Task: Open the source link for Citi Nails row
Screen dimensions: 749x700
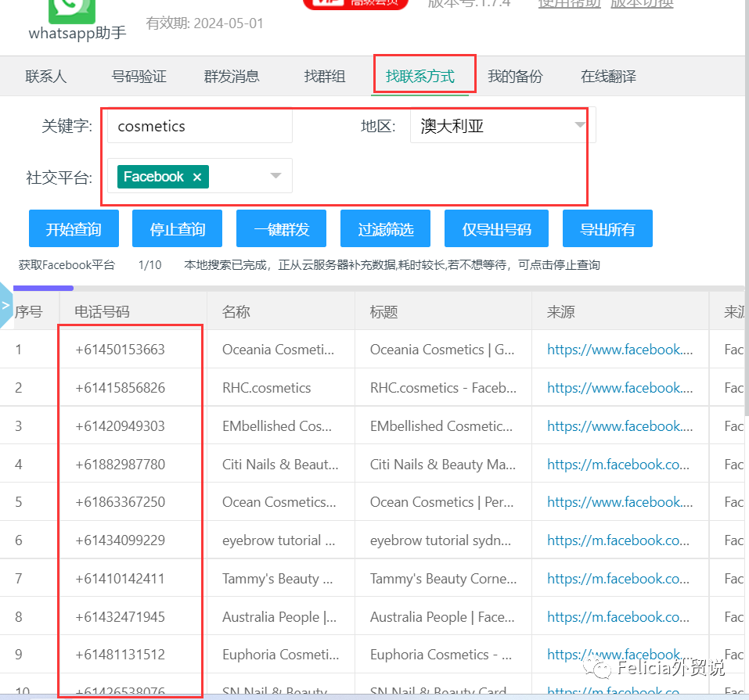Action: point(618,464)
